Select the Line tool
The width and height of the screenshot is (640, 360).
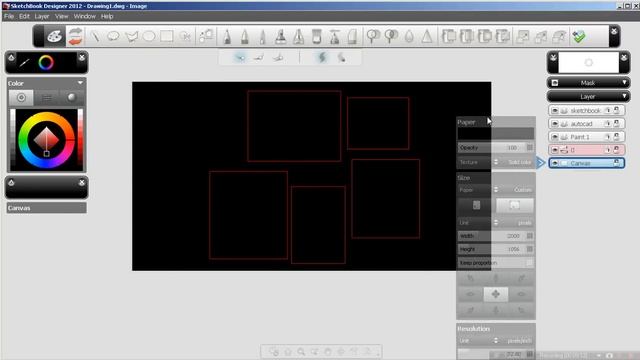[95, 36]
